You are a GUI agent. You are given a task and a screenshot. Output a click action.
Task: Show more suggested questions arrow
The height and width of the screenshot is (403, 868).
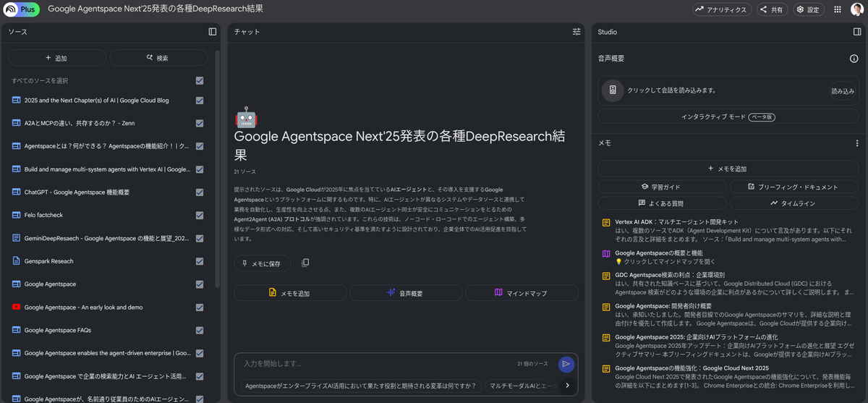(567, 386)
